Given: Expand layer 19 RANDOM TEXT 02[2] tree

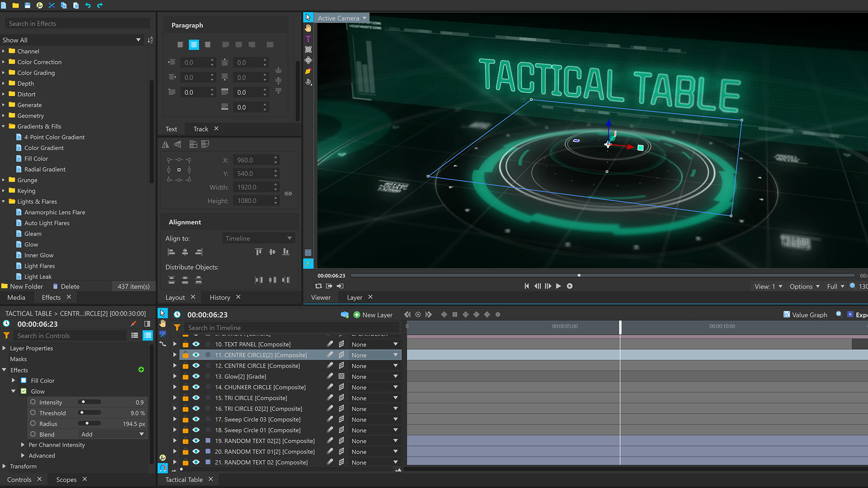Looking at the screenshot, I should 175,441.
